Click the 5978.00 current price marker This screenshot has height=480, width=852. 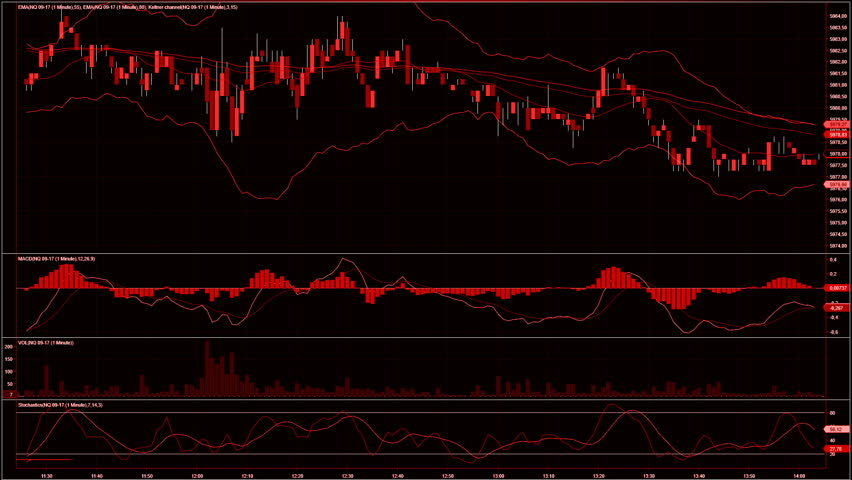coord(837,154)
